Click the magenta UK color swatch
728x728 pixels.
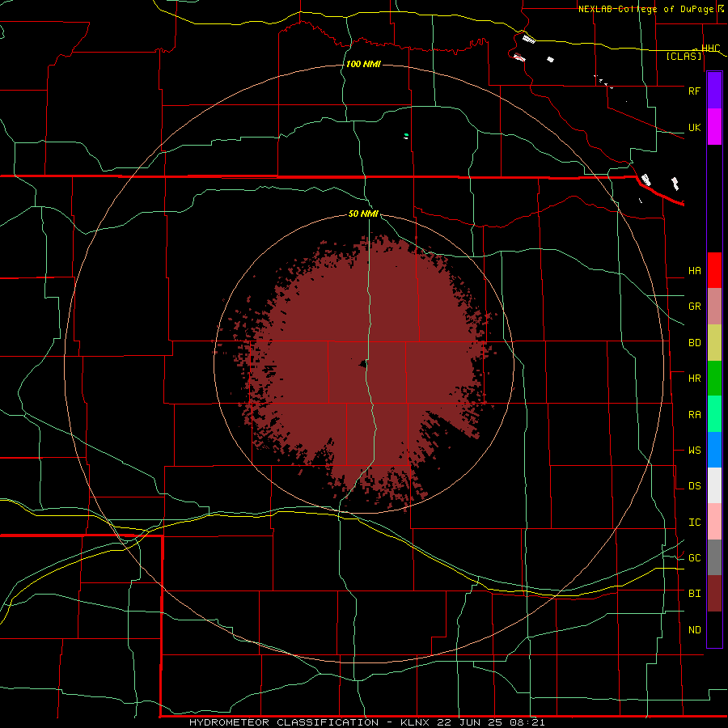714,127
